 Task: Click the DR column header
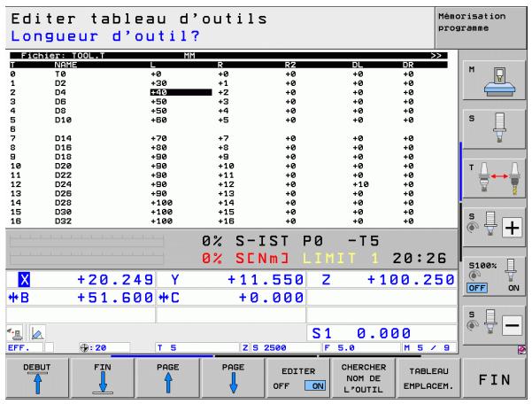click(x=408, y=65)
